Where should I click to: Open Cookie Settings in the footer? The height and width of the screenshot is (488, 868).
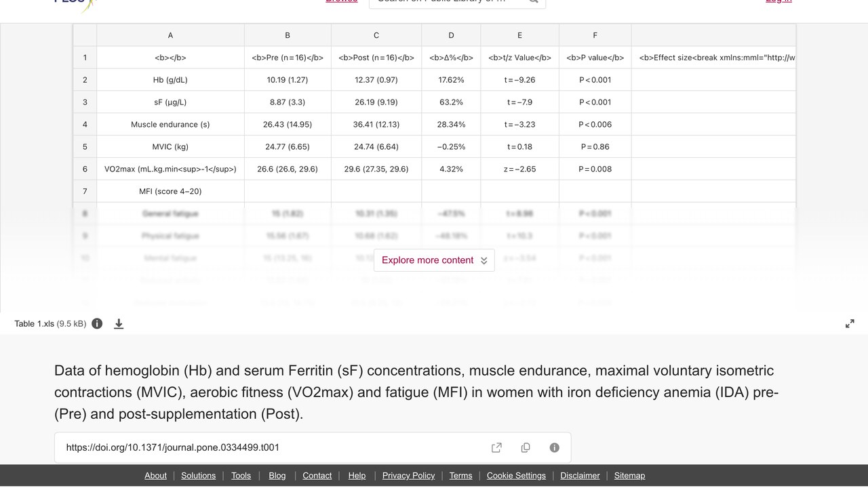516,476
